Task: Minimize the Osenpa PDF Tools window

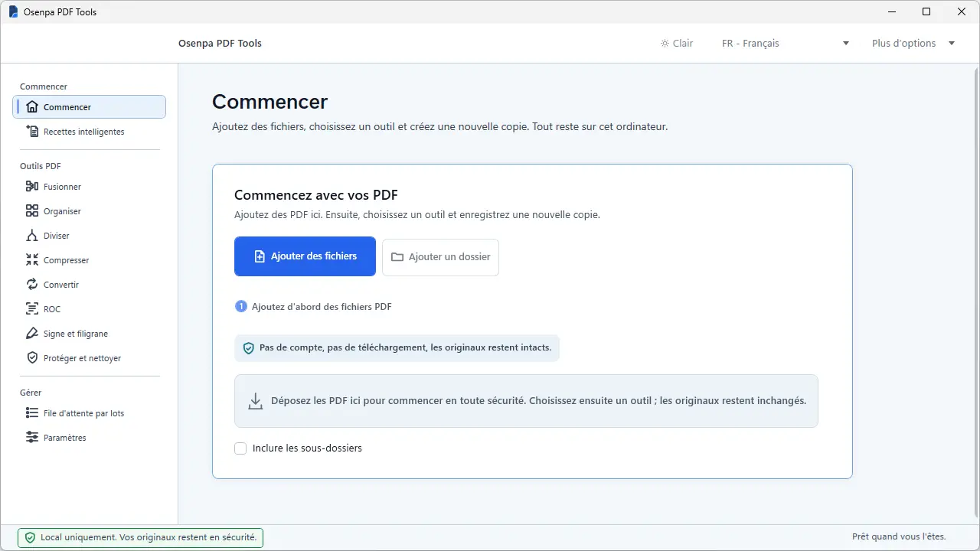Action: coord(891,12)
